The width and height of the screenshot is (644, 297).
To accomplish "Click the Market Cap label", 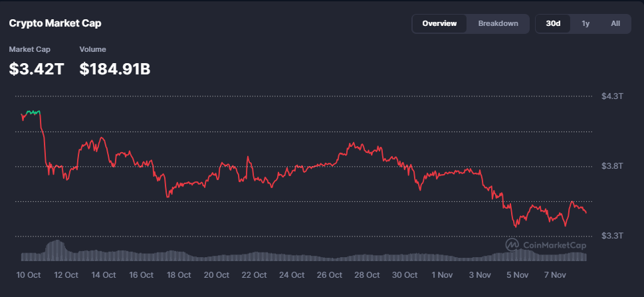I will click(29, 49).
